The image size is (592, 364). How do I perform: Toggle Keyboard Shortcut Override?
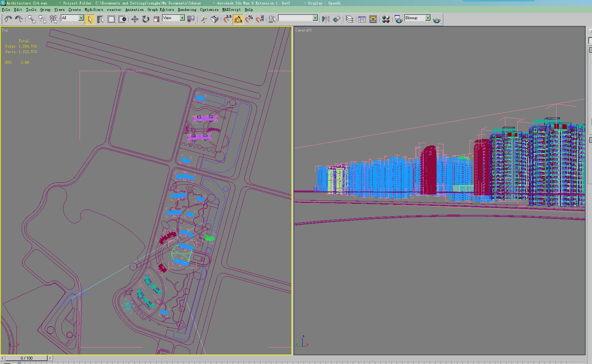point(215,19)
